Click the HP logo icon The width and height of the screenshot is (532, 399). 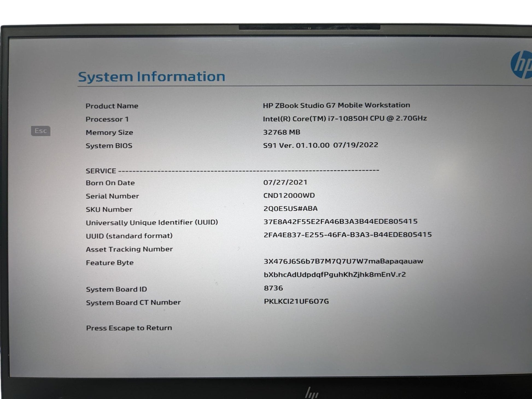pyautogui.click(x=522, y=65)
